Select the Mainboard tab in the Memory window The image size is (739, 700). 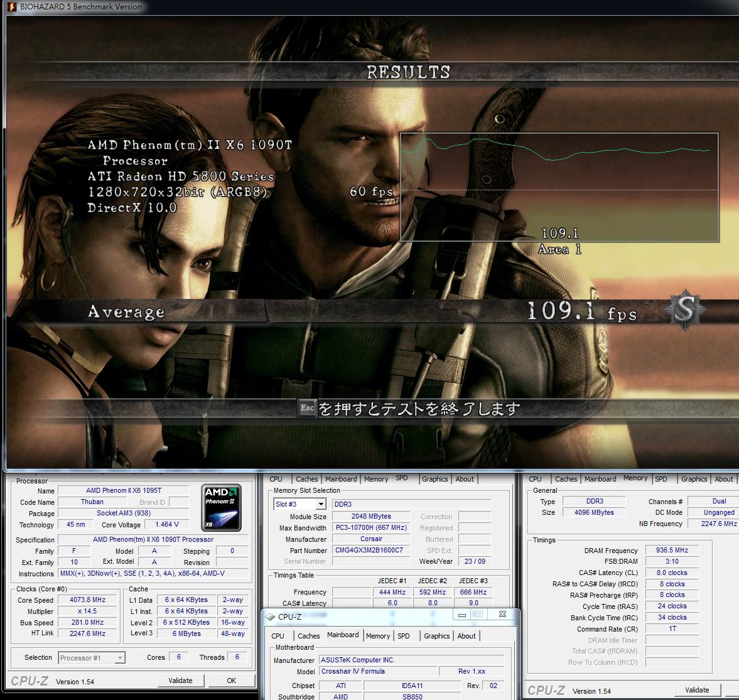click(x=600, y=479)
